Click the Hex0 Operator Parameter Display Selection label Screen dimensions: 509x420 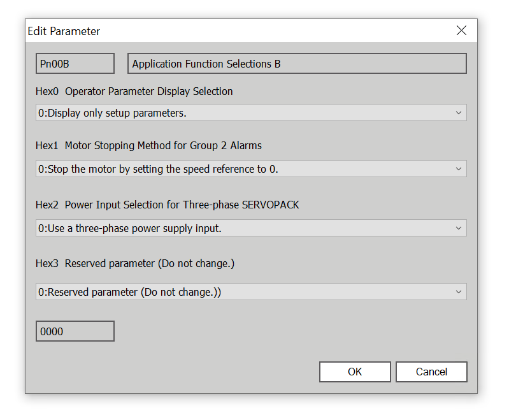pyautogui.click(x=134, y=91)
